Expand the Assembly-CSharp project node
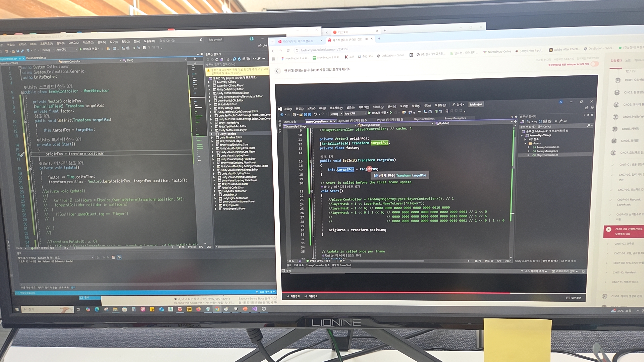Screen dimensions: 644x362 (x=209, y=82)
